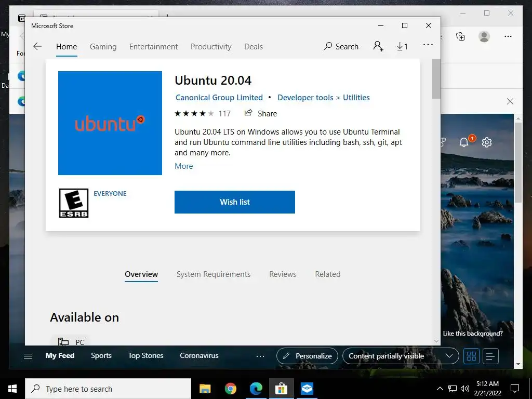Open Edge Collections icon in toolbar
This screenshot has width=532, height=399.
click(460, 36)
